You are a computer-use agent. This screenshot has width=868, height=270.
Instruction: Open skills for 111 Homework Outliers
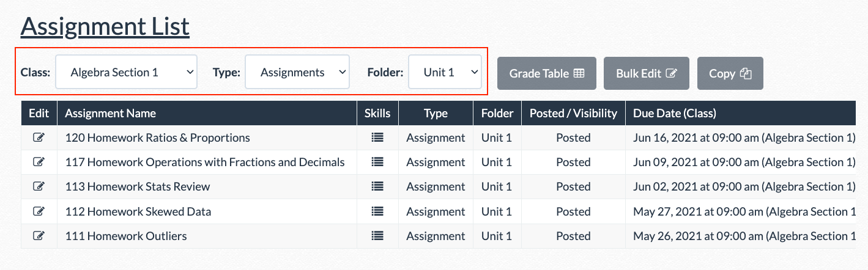(377, 236)
